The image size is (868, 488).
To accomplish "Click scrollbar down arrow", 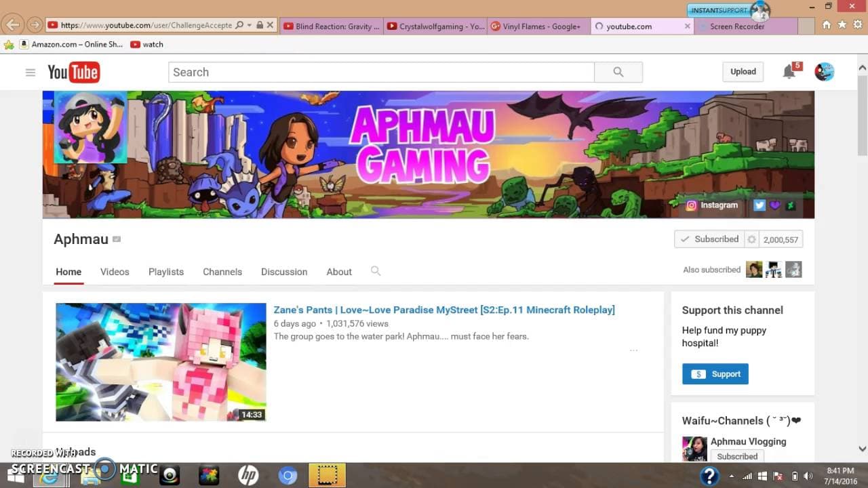I will point(862,449).
